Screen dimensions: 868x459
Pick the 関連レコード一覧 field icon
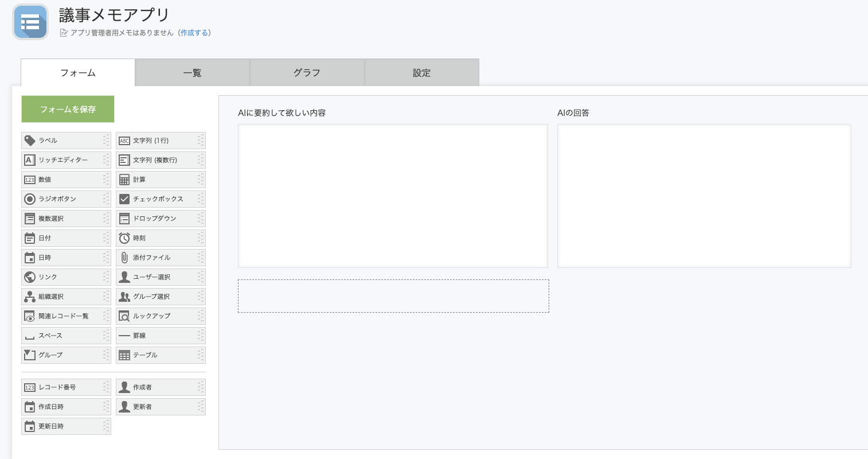click(x=30, y=316)
